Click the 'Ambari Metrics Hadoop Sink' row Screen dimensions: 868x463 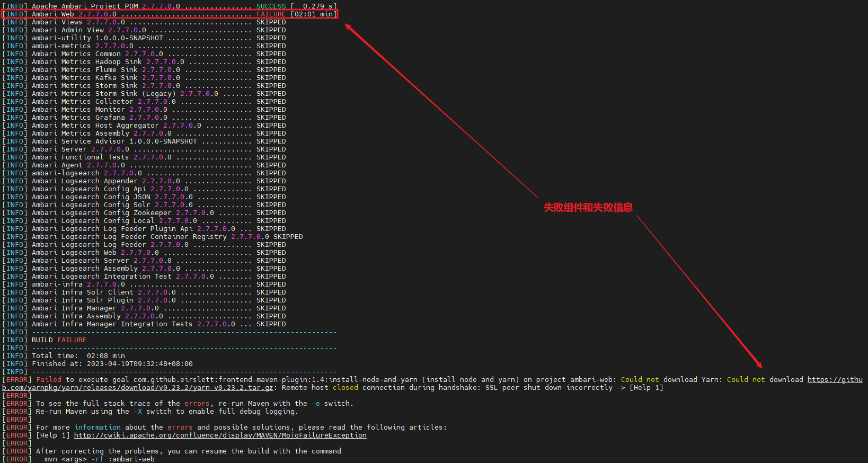[144, 62]
